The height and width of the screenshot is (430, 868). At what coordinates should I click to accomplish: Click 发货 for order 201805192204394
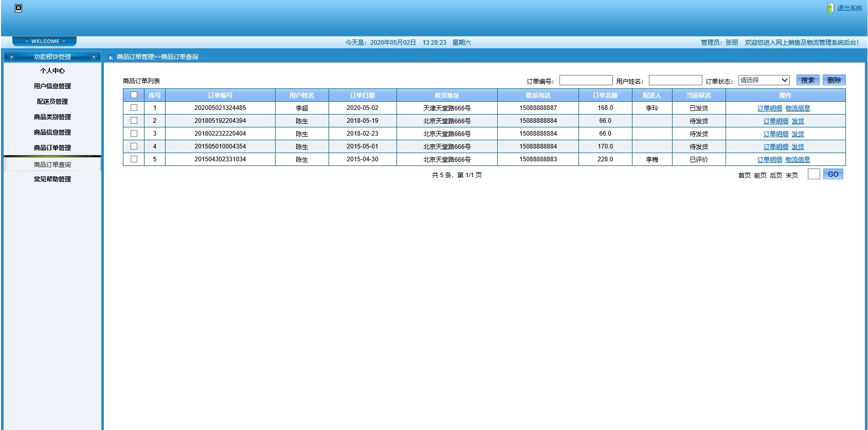pos(798,121)
